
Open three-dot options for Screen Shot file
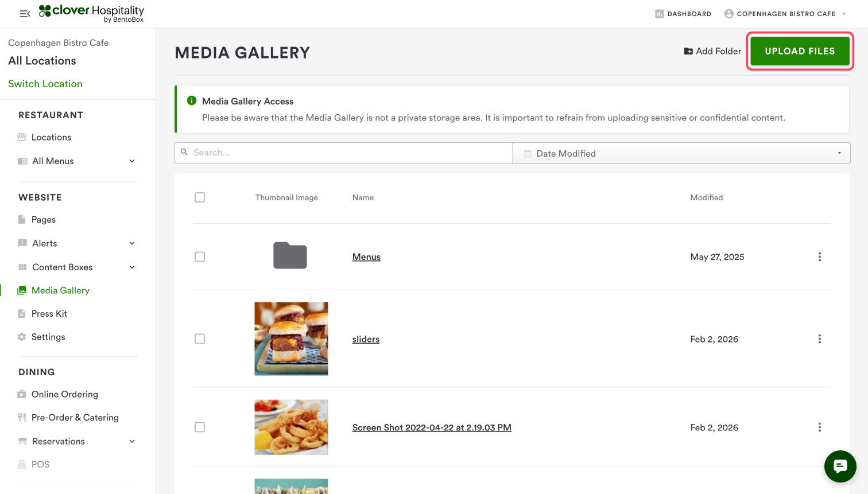pos(819,427)
